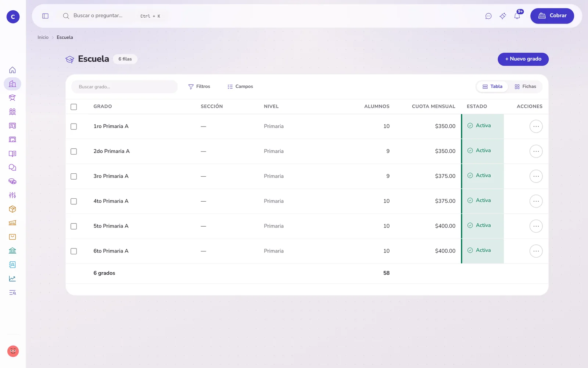Check the 2do Primaria A row

[74, 152]
